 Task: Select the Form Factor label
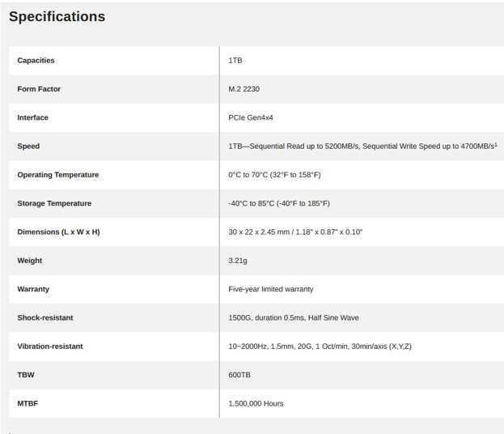tap(39, 89)
